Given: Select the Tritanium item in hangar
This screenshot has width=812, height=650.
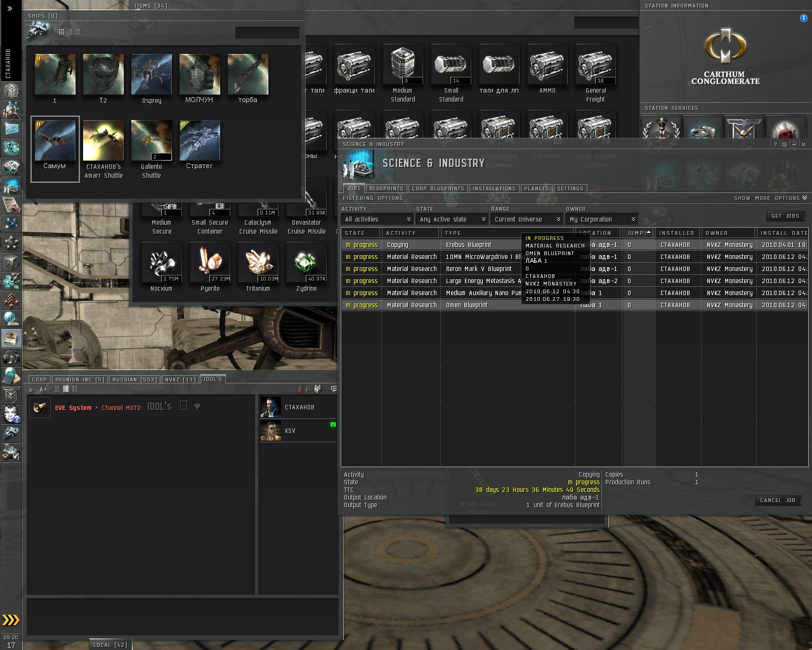Looking at the screenshot, I should (x=258, y=269).
